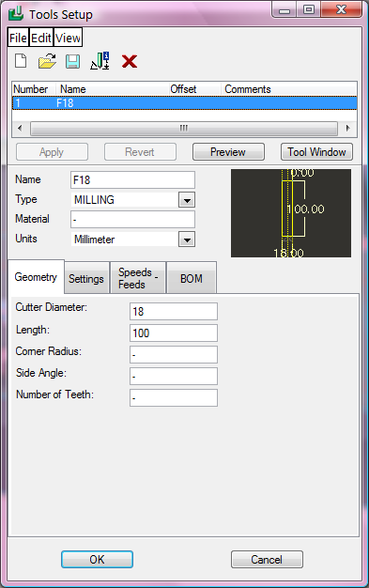Select tool row 1 F18 in the list
The height and width of the screenshot is (588, 369).
tap(184, 103)
